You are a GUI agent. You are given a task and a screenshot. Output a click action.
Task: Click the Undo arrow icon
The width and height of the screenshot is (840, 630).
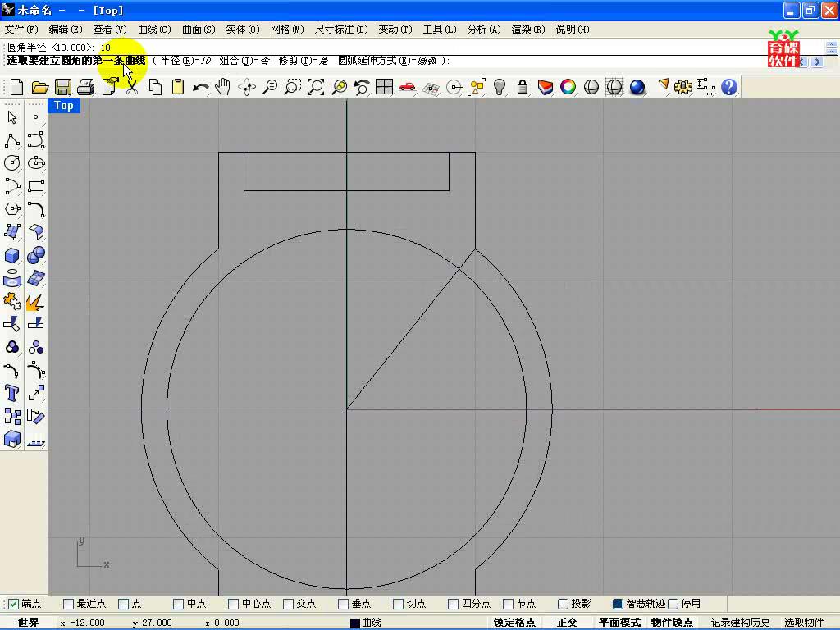[x=200, y=87]
